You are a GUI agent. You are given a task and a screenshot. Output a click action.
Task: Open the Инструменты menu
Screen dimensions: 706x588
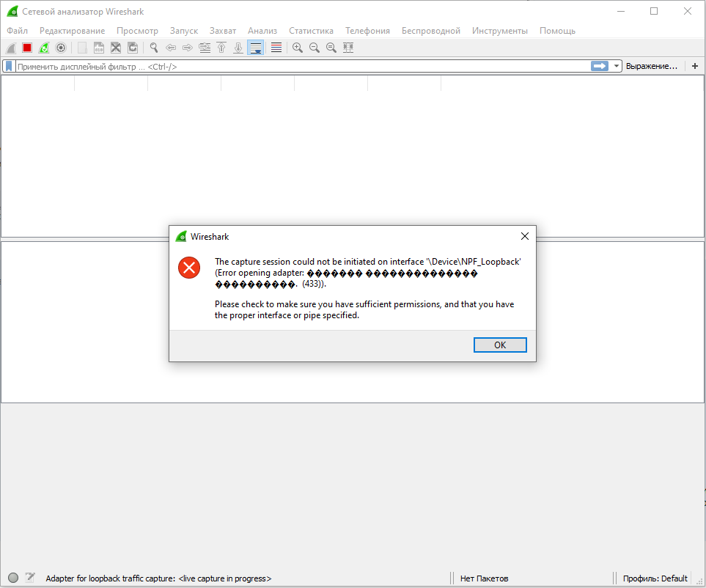500,31
